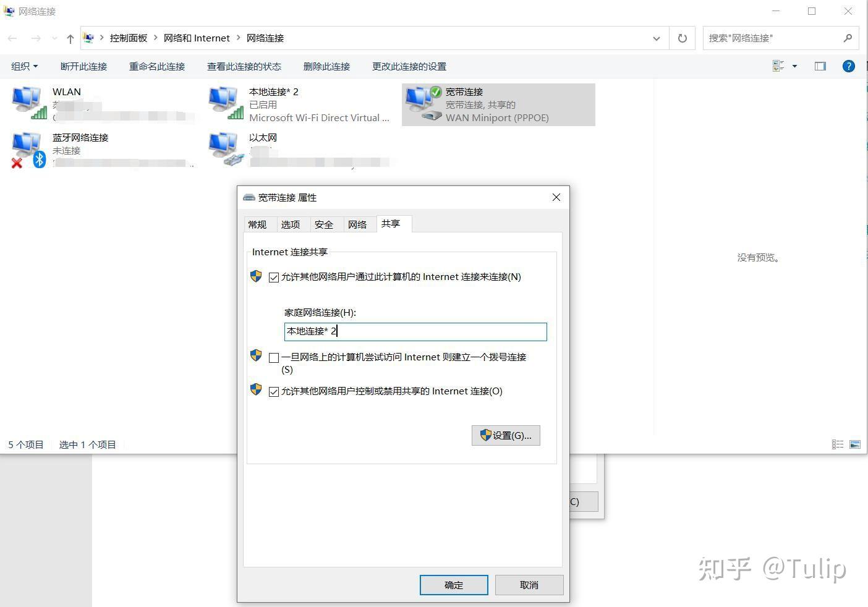Navigate to 控制面板 breadcrumb
Viewport: 868px width, 607px height.
click(129, 38)
